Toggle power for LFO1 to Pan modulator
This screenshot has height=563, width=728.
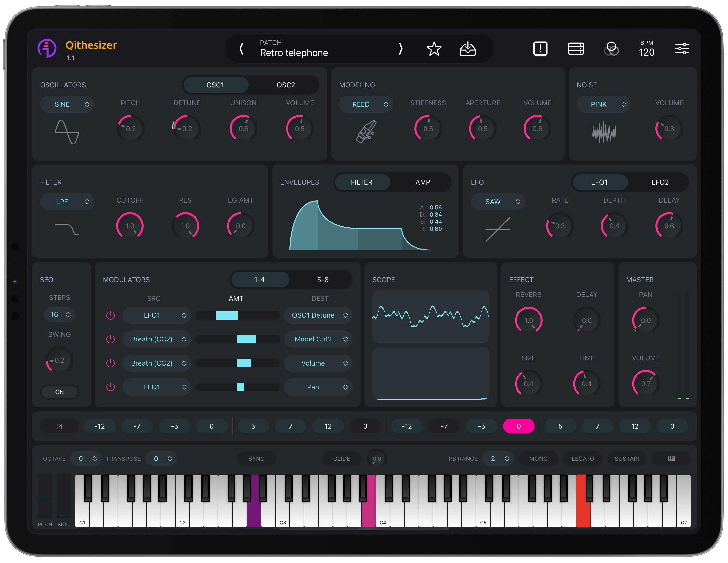(x=110, y=387)
